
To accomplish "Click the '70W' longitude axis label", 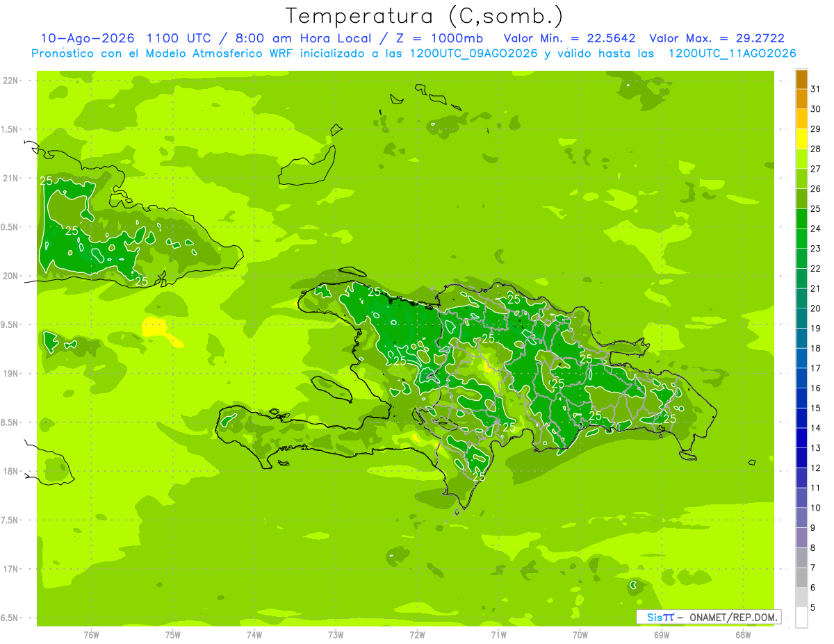I will tap(580, 635).
